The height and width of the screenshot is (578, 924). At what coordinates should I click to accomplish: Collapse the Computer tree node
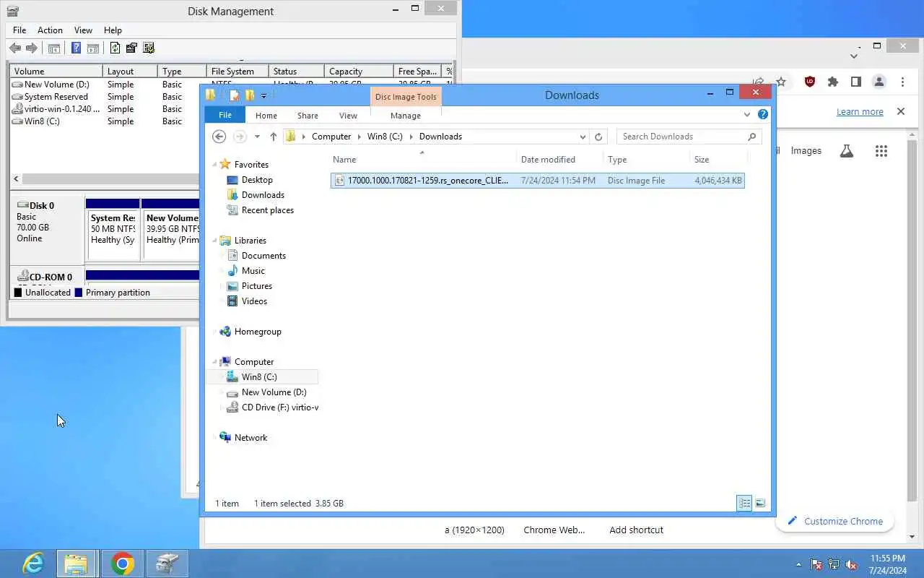pyautogui.click(x=214, y=362)
